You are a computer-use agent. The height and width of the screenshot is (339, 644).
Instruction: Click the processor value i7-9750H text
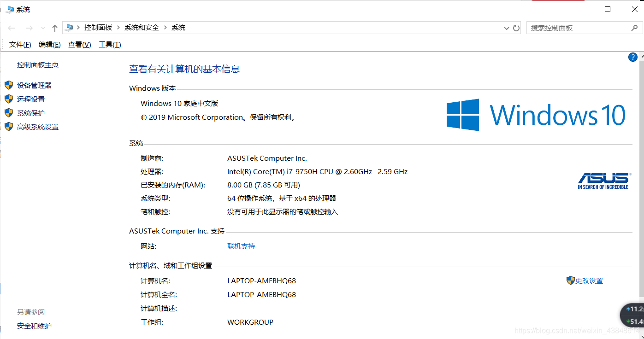pyautogui.click(x=318, y=171)
